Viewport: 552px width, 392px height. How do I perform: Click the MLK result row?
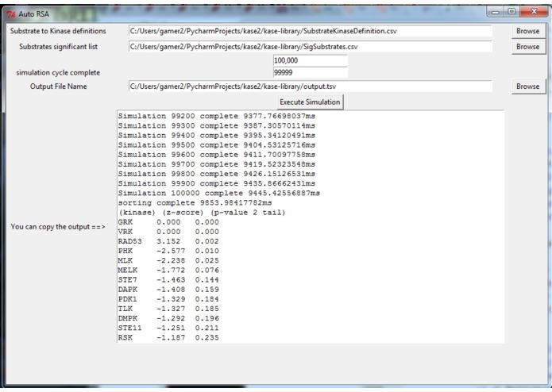pos(168,260)
